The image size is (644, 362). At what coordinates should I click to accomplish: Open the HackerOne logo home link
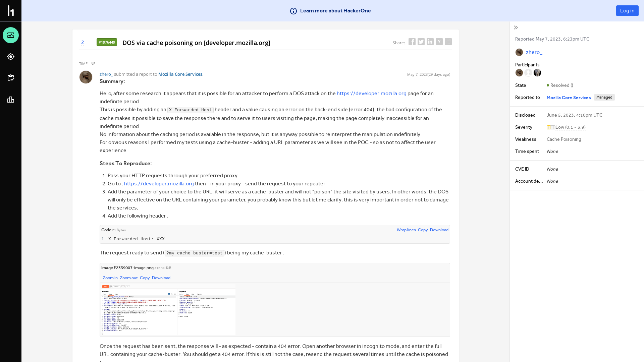pyautogui.click(x=11, y=11)
